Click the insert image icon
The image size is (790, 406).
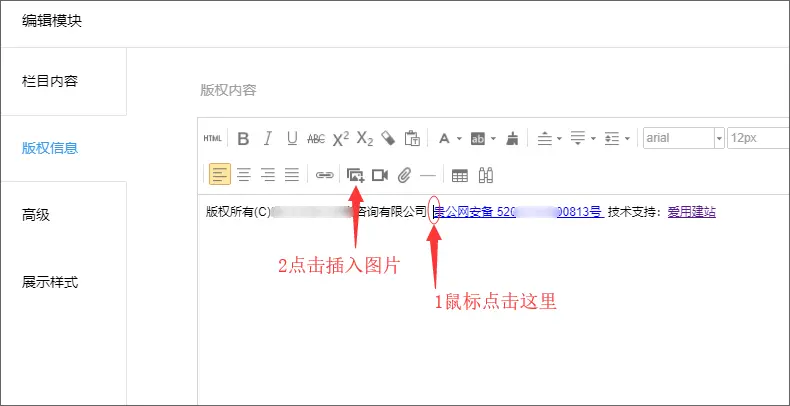click(355, 175)
